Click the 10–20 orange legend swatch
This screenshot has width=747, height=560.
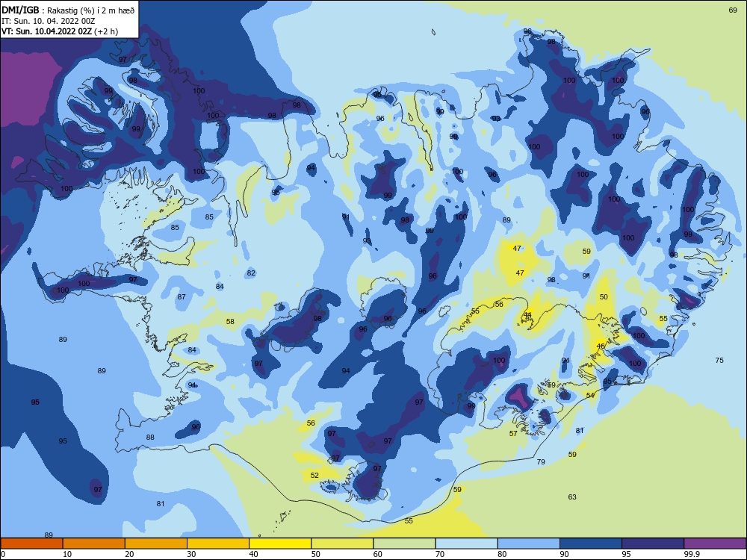pyautogui.click(x=94, y=544)
